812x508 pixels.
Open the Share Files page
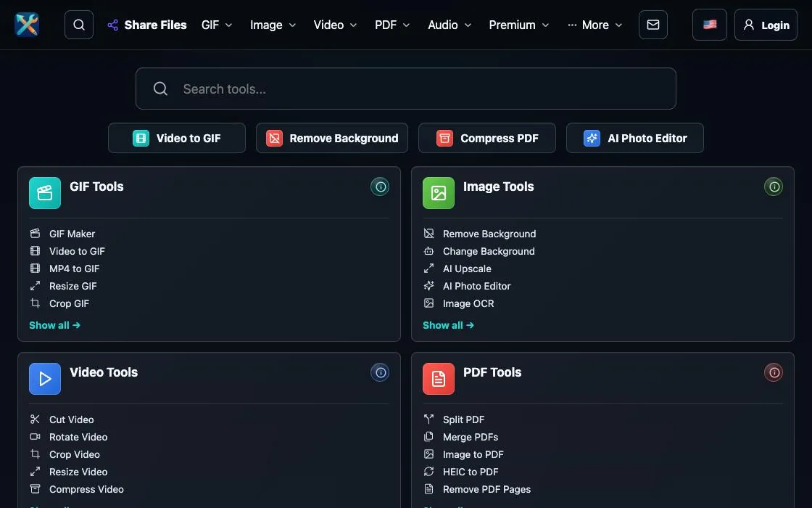pos(147,25)
